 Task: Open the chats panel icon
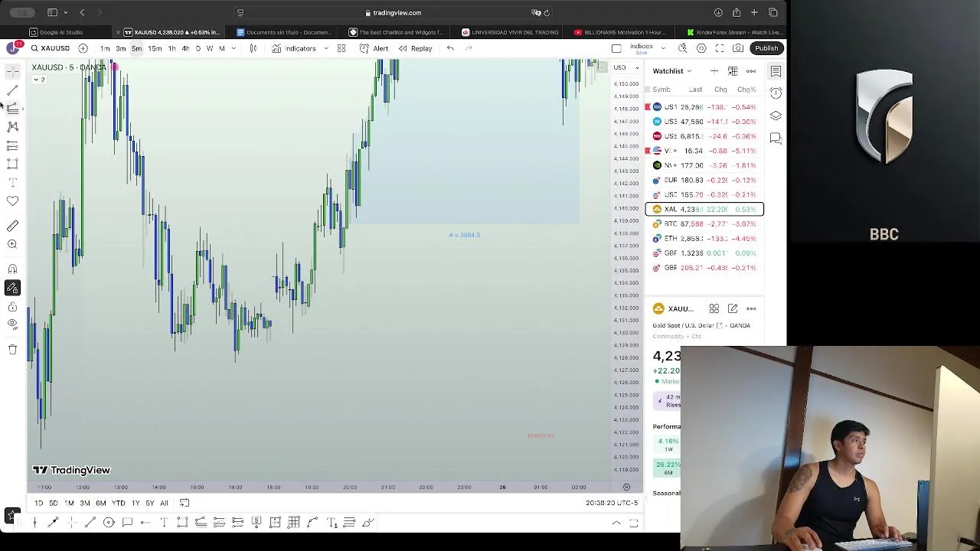pos(776,139)
